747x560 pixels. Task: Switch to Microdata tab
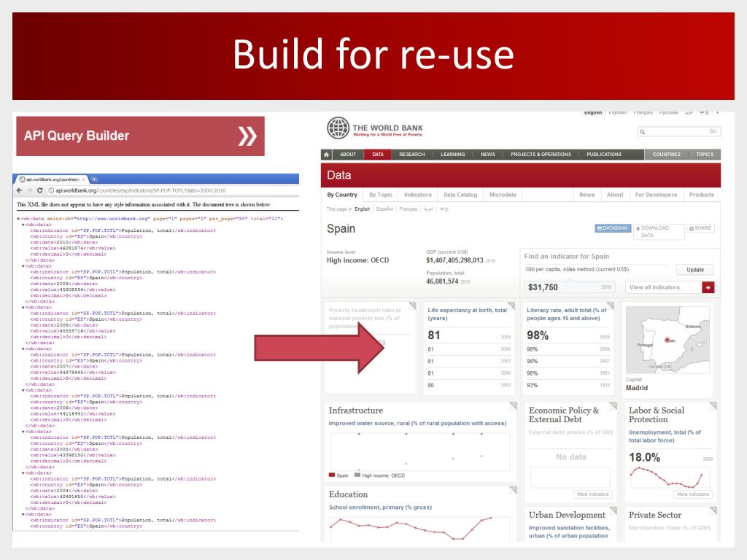click(503, 195)
